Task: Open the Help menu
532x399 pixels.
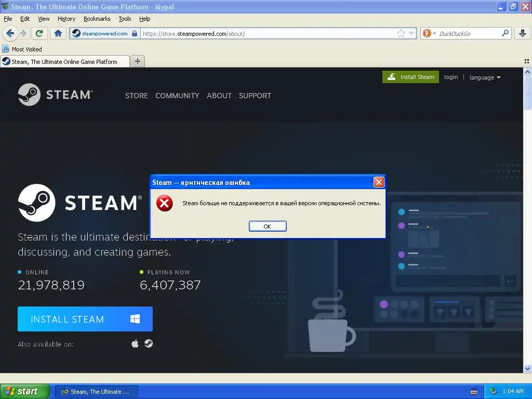Action: tap(145, 19)
